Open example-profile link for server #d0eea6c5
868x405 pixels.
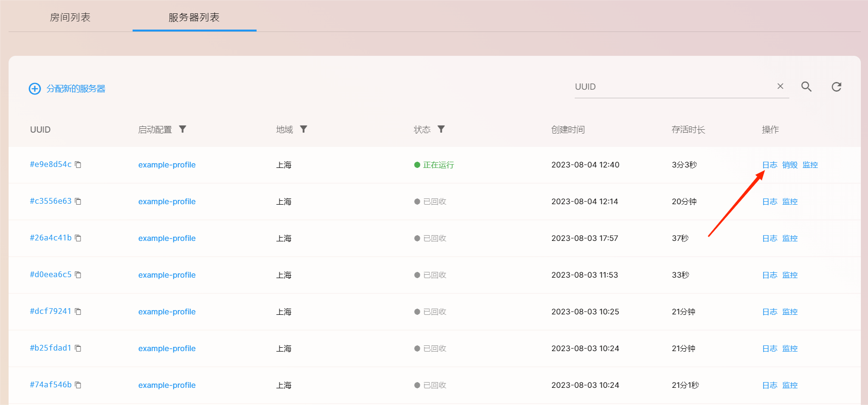point(167,275)
